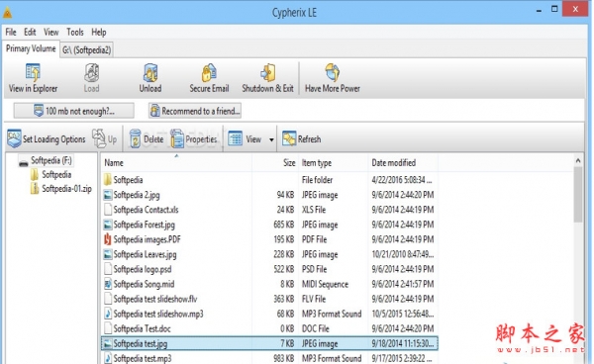Screen dimensions: 594x364
Task: Select the file Softpedia Test.doc
Action: (x=269, y=328)
